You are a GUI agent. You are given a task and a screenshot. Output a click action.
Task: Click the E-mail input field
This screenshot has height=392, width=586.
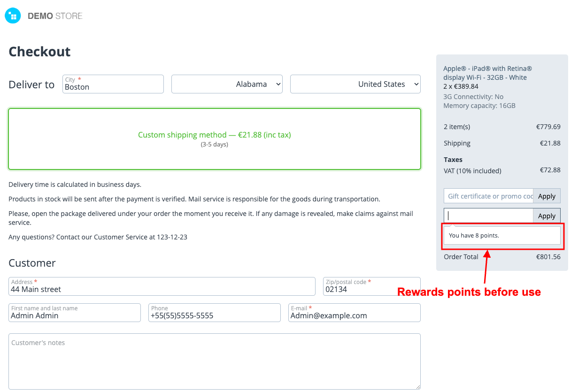pyautogui.click(x=354, y=315)
